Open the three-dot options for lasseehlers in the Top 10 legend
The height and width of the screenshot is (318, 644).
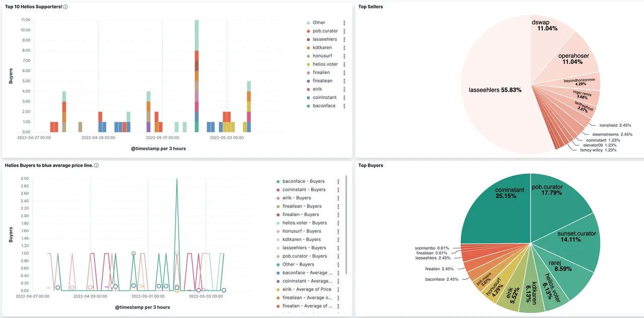(344, 39)
